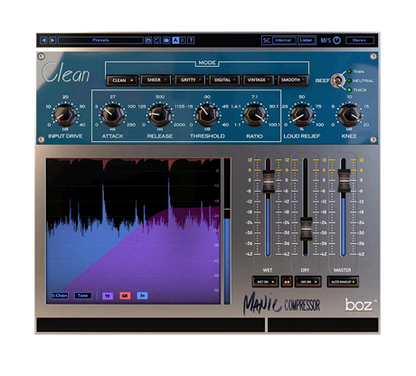The image size is (416, 376).
Task: Open the Presets dropdown menu
Action: pyautogui.click(x=101, y=40)
